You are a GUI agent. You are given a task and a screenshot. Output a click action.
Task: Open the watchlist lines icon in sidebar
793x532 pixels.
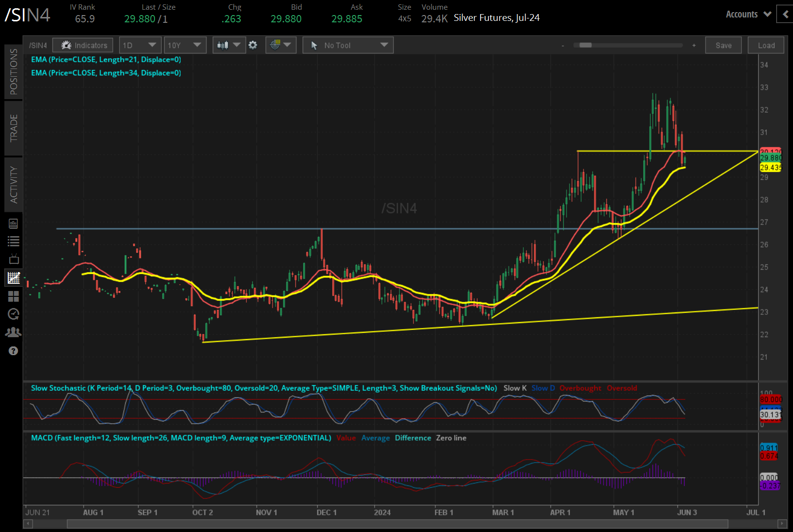pyautogui.click(x=14, y=241)
